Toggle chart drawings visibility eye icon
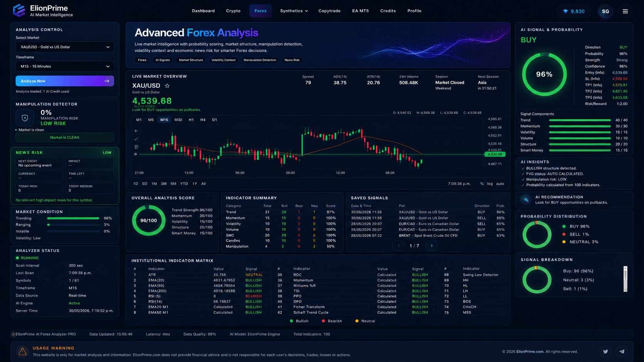This screenshot has width=644, height=362. (136, 154)
